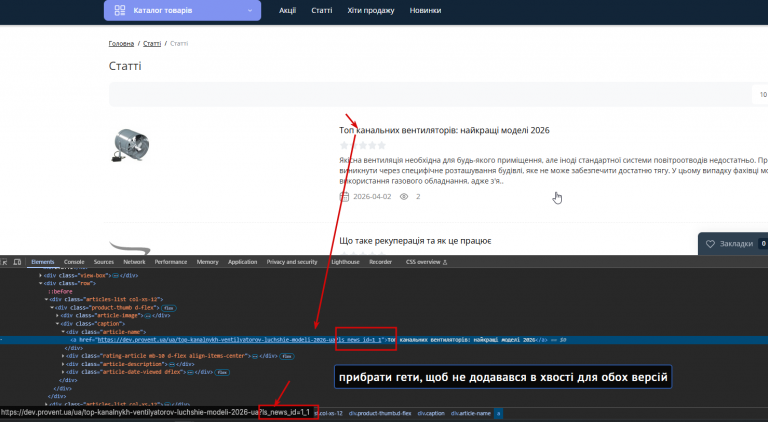Open the items-per-page selector showing 10
The width and height of the screenshot is (768, 422).
[762, 94]
